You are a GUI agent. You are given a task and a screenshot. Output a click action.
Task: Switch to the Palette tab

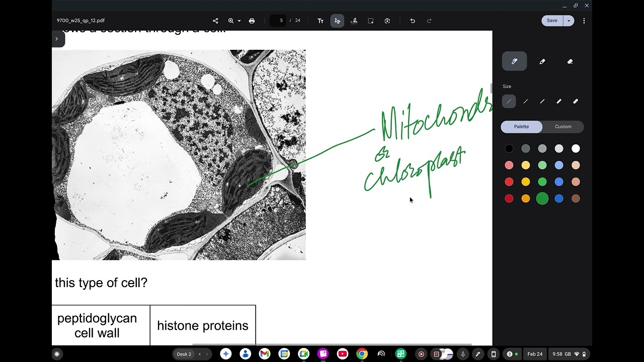tap(521, 127)
